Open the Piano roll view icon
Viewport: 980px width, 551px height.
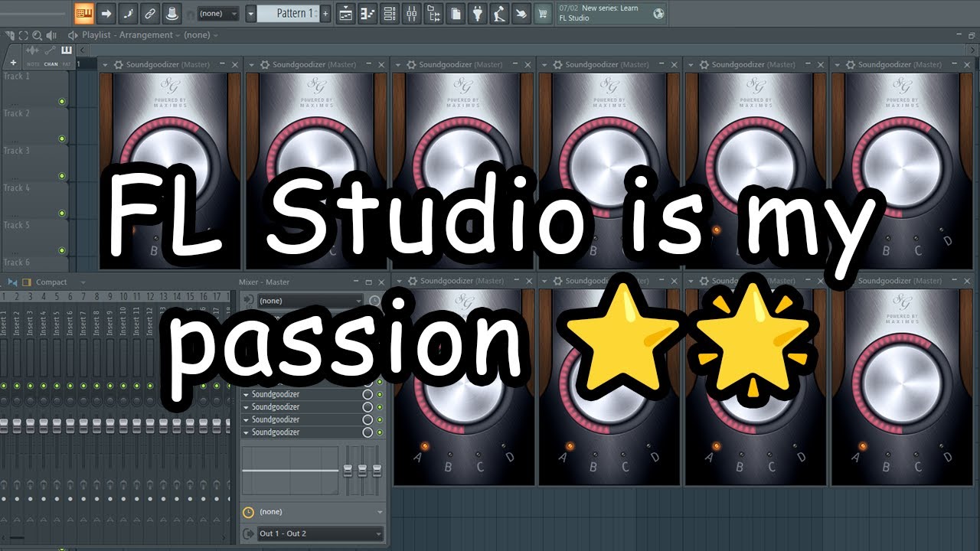coord(367,13)
